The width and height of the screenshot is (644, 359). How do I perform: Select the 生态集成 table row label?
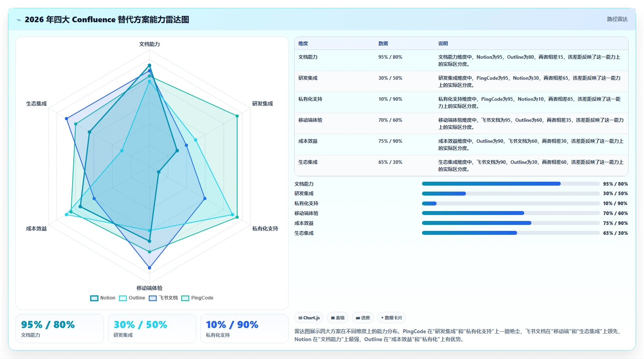[x=308, y=162]
